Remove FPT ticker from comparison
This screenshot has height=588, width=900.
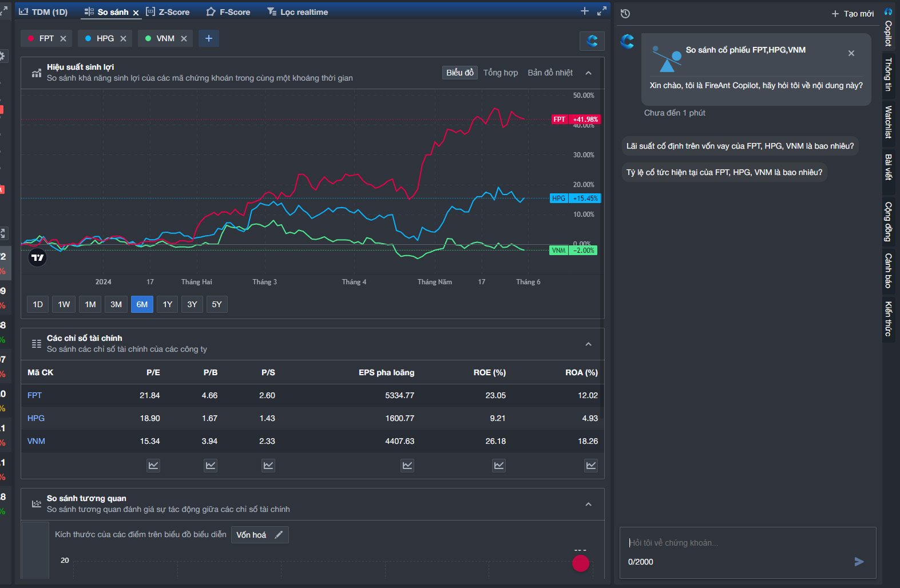[64, 38]
